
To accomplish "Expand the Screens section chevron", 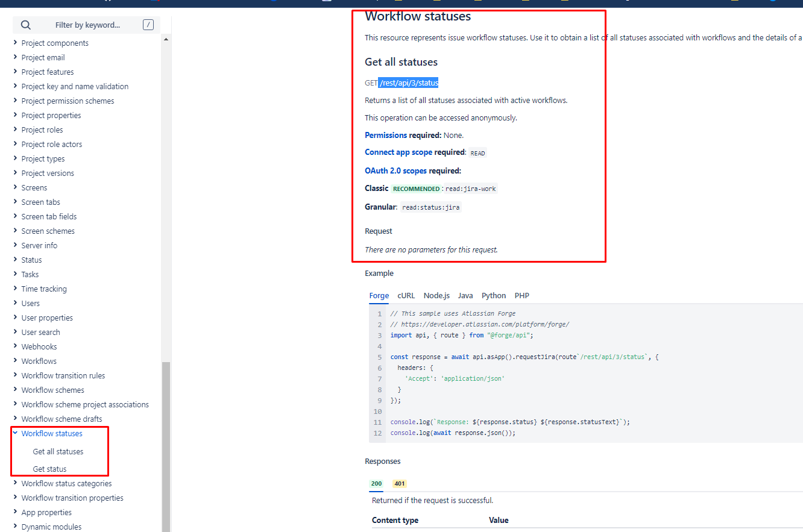I will pos(15,187).
